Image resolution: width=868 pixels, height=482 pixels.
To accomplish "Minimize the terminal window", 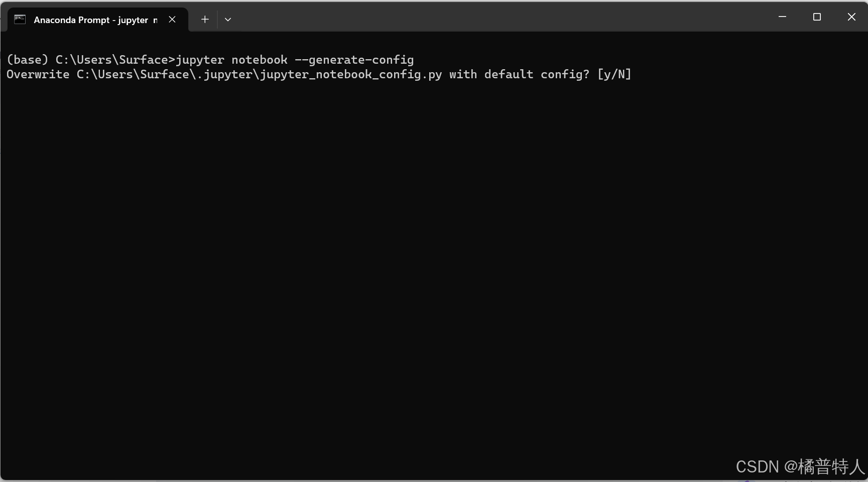I will click(782, 17).
